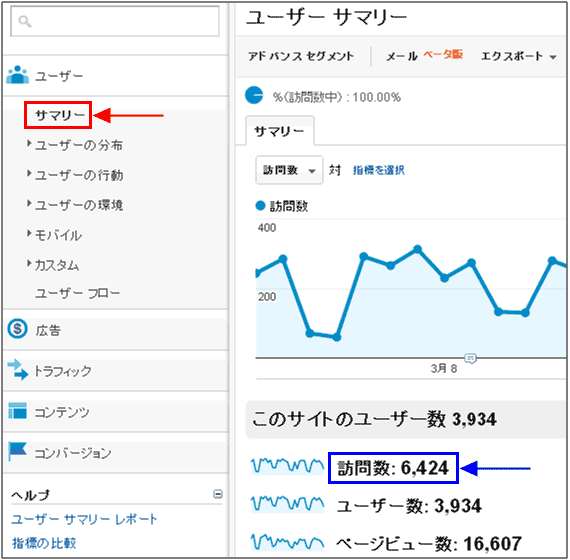Switch to the サマリー tab
Image resolution: width=570 pixels, height=560 pixels.
pyautogui.click(x=280, y=131)
